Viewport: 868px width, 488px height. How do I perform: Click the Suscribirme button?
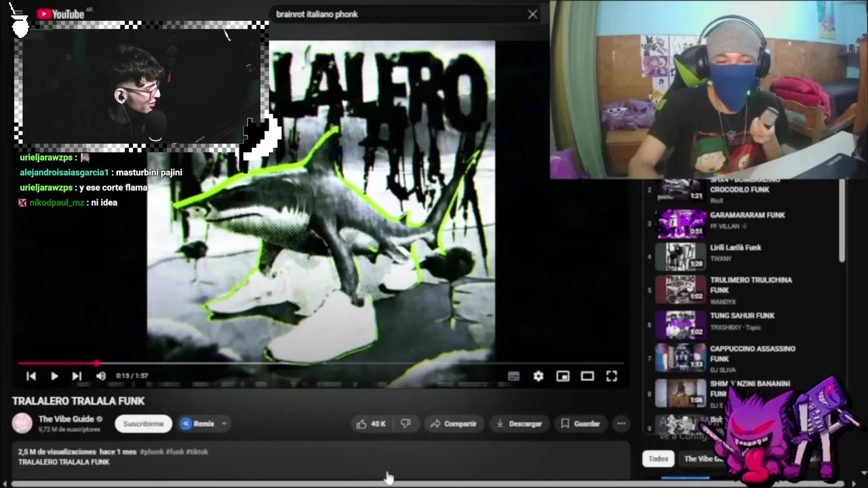click(x=143, y=424)
